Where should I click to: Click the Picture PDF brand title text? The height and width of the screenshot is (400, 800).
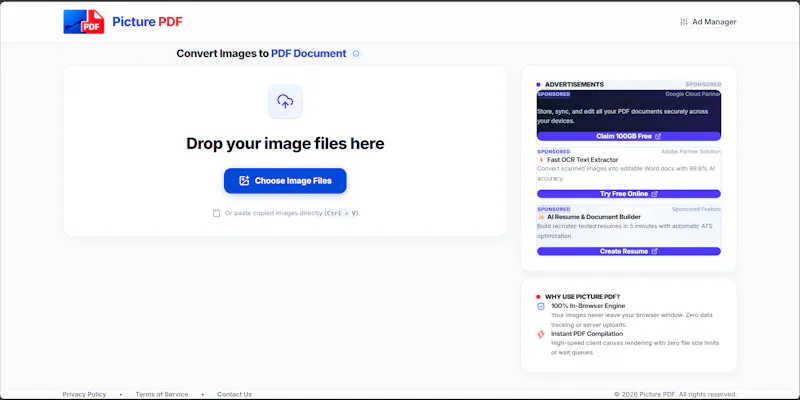tap(147, 21)
